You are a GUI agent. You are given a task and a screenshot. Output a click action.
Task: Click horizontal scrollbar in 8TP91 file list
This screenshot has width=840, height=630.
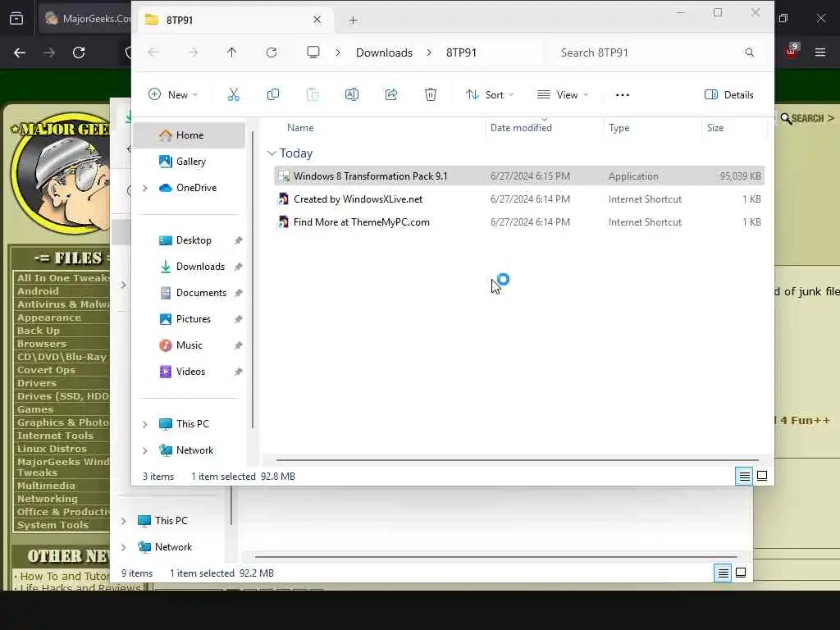pos(517,459)
